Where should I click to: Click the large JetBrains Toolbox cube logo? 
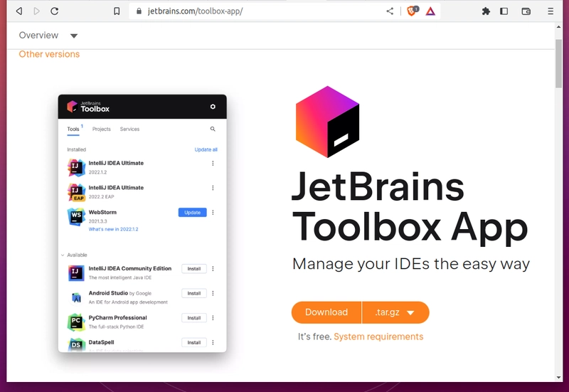328,122
